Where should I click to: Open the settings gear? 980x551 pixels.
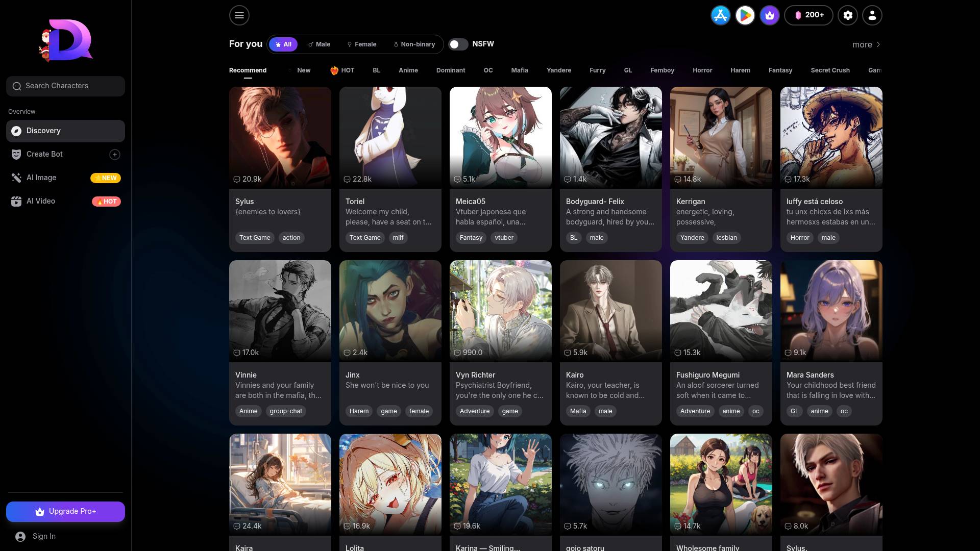coord(848,15)
